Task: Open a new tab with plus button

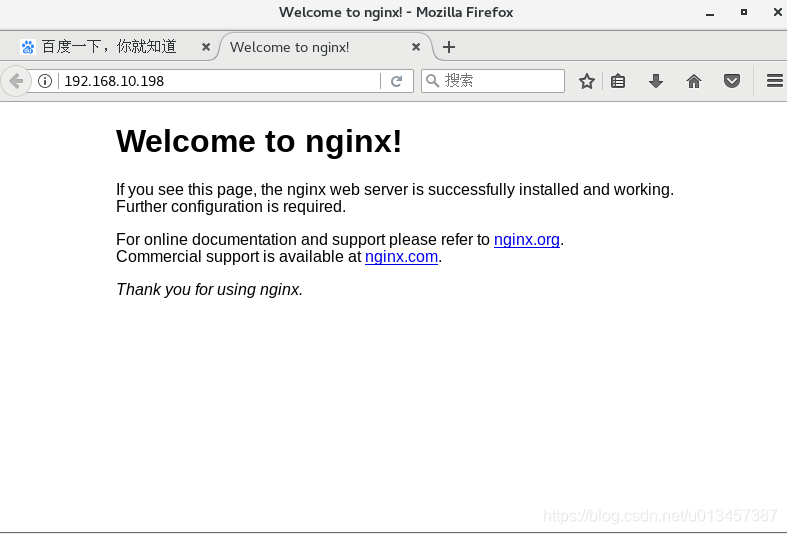Action: pyautogui.click(x=449, y=47)
